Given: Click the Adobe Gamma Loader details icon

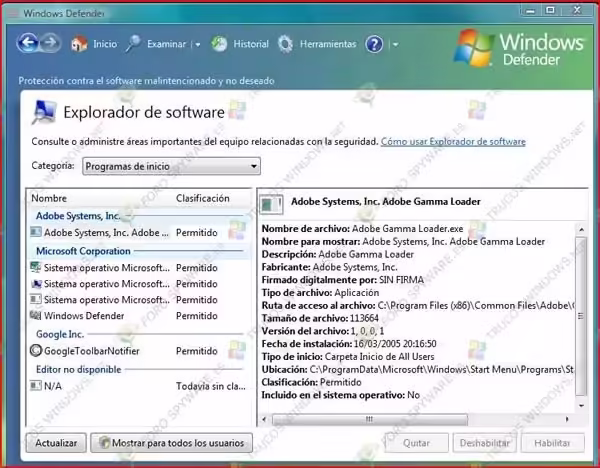Looking at the screenshot, I should (x=271, y=204).
